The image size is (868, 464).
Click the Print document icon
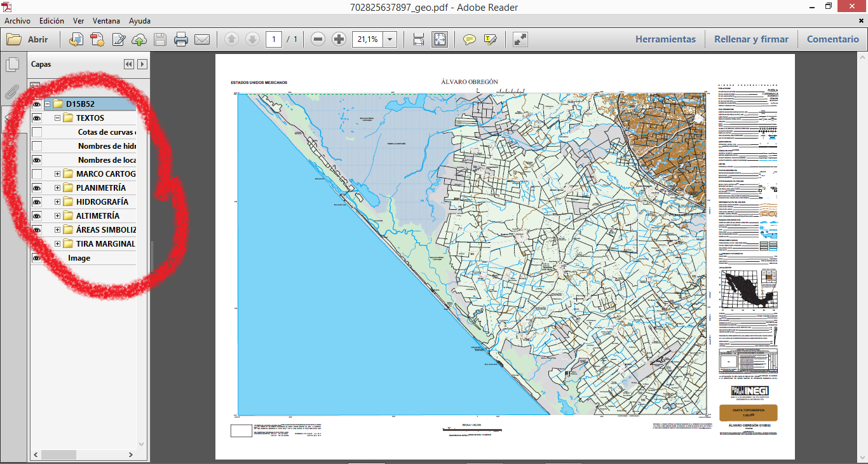coord(181,39)
